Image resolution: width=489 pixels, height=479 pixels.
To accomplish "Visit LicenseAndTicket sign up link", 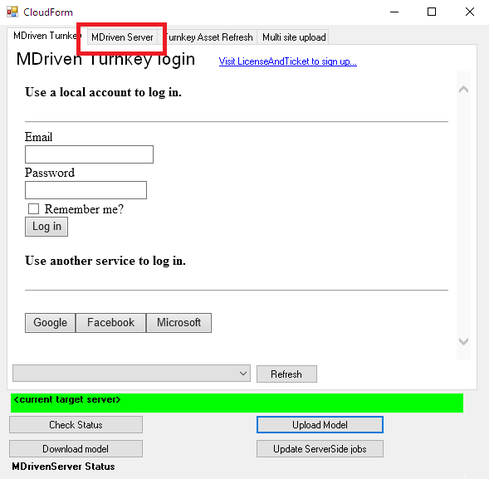I will 288,61.
